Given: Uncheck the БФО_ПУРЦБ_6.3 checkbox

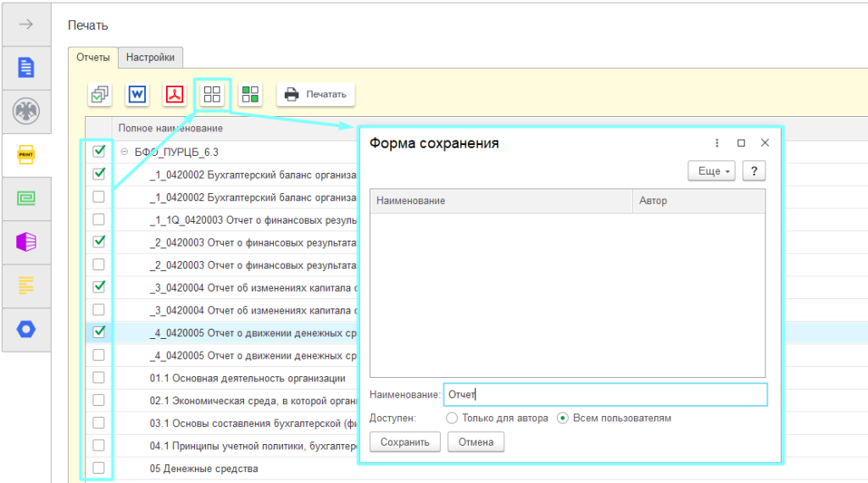Looking at the screenshot, I should [99, 152].
